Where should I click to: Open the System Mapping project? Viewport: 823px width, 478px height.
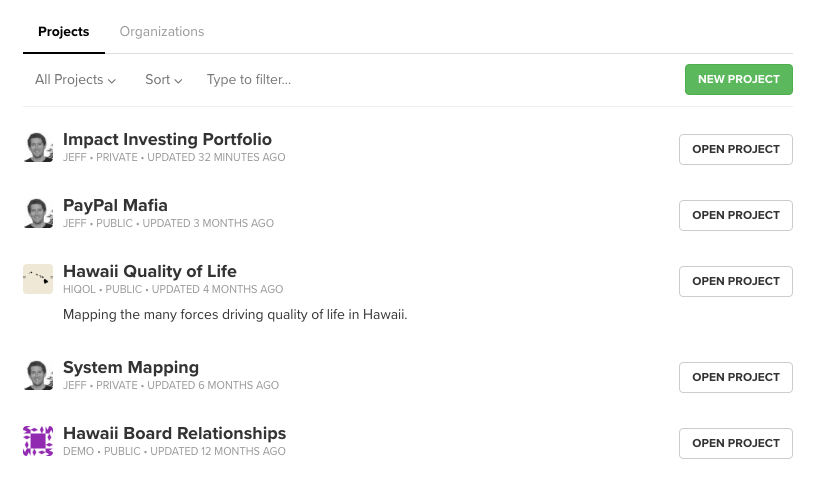pyautogui.click(x=735, y=377)
